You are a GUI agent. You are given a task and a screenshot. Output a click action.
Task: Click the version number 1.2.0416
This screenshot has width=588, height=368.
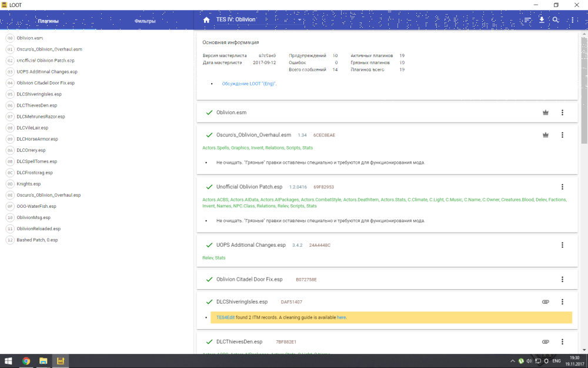[298, 187]
